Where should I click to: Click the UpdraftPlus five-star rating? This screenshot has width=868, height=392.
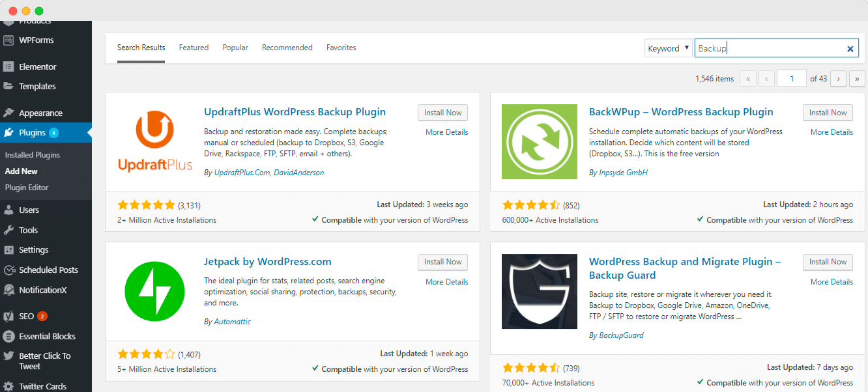[147, 205]
